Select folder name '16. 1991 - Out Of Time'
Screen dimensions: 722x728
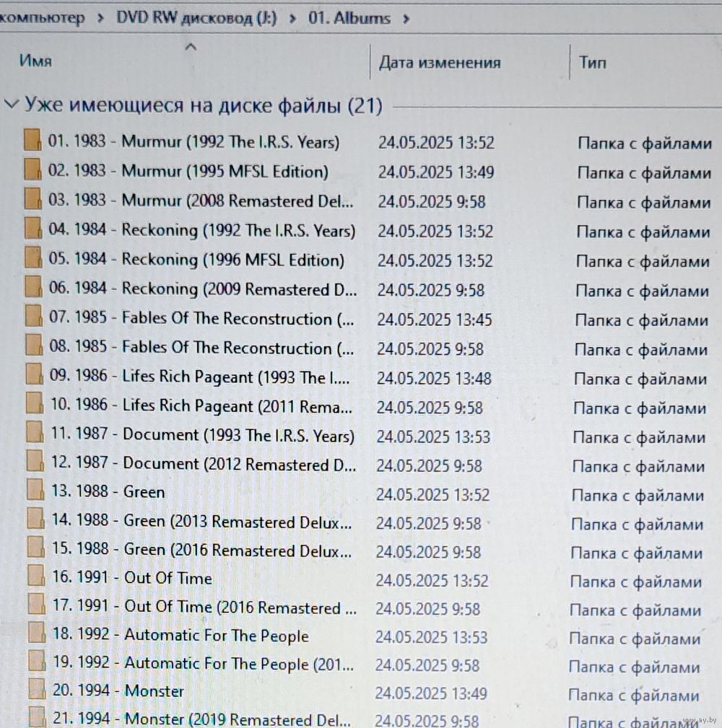pyautogui.click(x=132, y=578)
